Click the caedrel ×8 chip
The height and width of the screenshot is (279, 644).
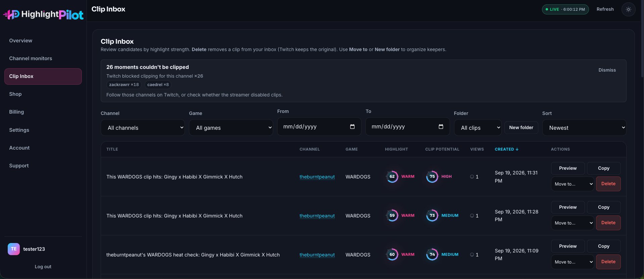(x=158, y=85)
